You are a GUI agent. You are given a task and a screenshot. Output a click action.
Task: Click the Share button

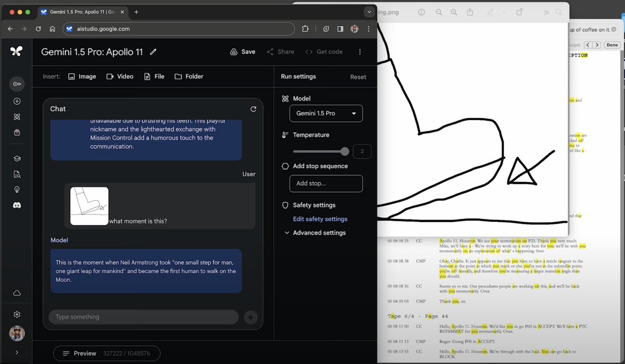280,52
